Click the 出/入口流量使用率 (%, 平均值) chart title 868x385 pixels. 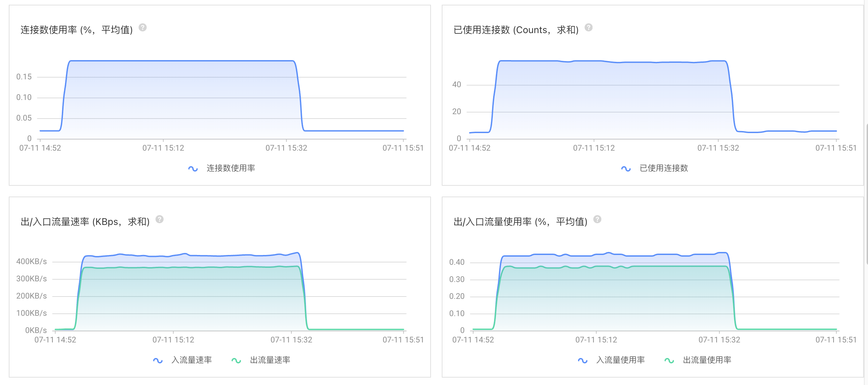pos(521,222)
